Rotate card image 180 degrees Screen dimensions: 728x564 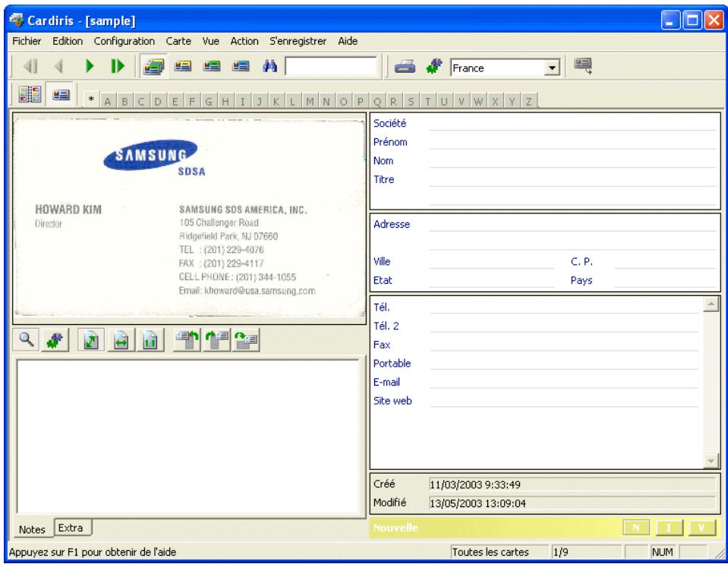[246, 340]
